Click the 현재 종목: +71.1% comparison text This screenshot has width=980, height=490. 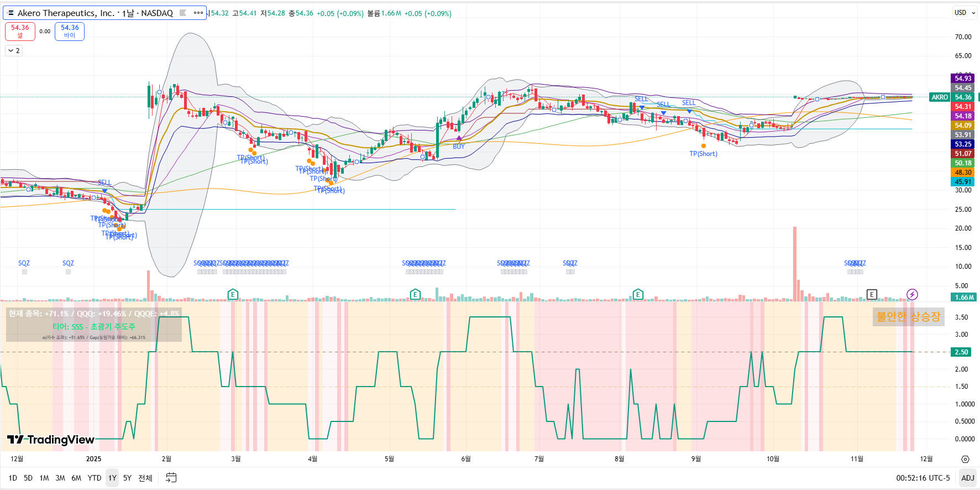tap(94, 314)
